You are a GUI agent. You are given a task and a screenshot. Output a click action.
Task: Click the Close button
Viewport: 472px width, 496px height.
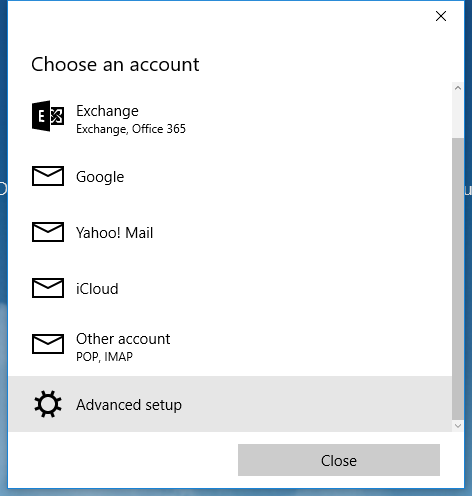[339, 460]
